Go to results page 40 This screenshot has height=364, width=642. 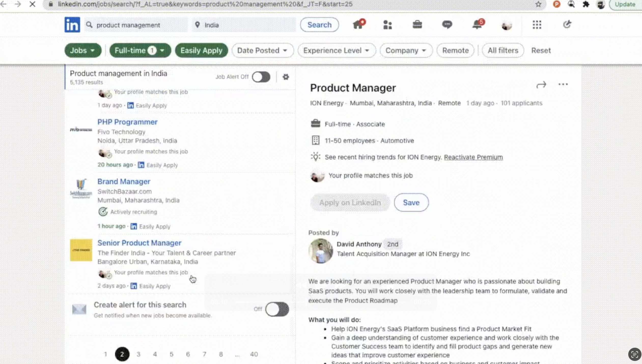[x=254, y=354]
